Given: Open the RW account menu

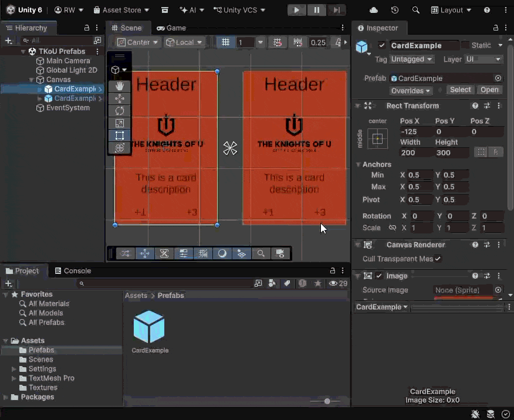Looking at the screenshot, I should point(69,10).
